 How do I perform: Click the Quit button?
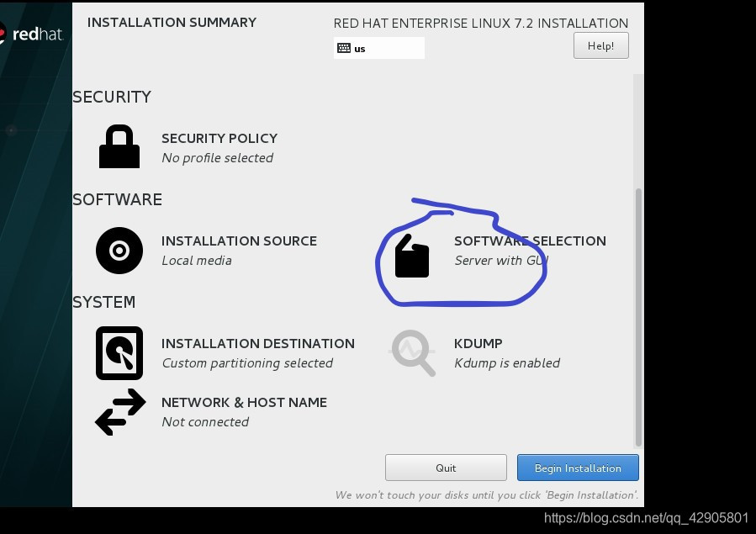tap(446, 468)
